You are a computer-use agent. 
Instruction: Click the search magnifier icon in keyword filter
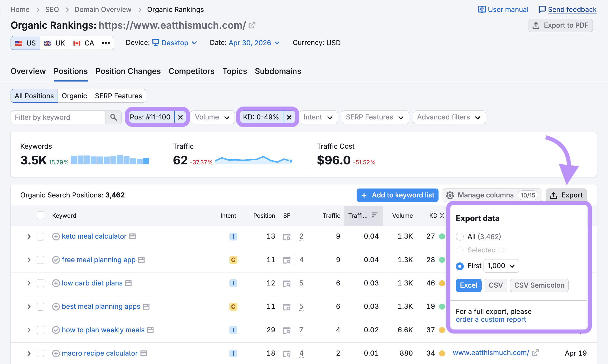click(114, 117)
